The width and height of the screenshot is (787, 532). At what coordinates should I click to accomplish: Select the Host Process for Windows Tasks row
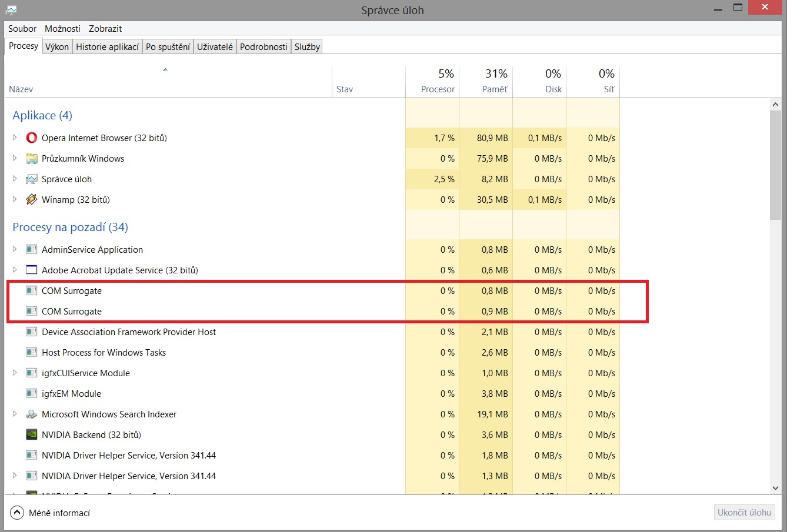click(x=104, y=353)
